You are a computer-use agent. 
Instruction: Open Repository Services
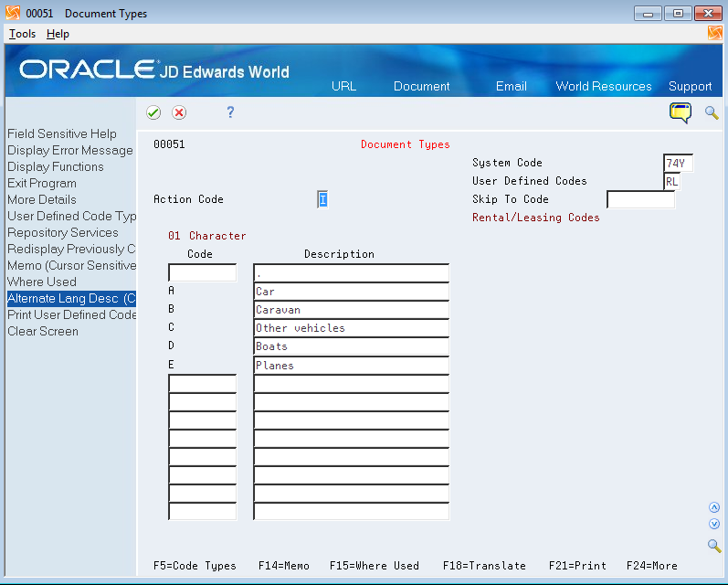(x=63, y=233)
